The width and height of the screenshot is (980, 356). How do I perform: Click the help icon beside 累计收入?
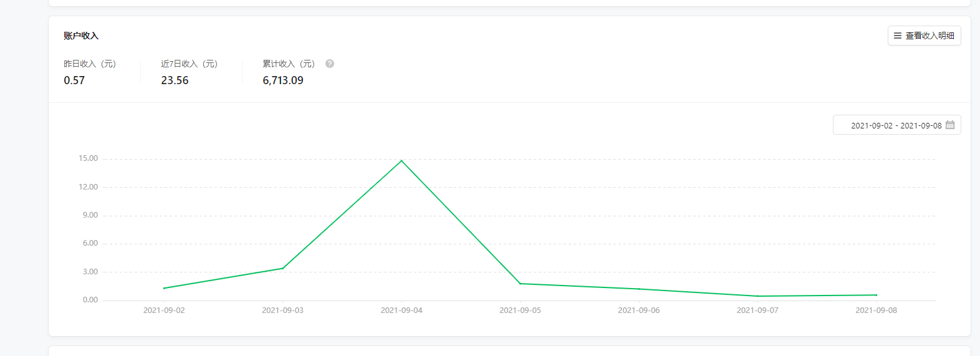coord(330,64)
